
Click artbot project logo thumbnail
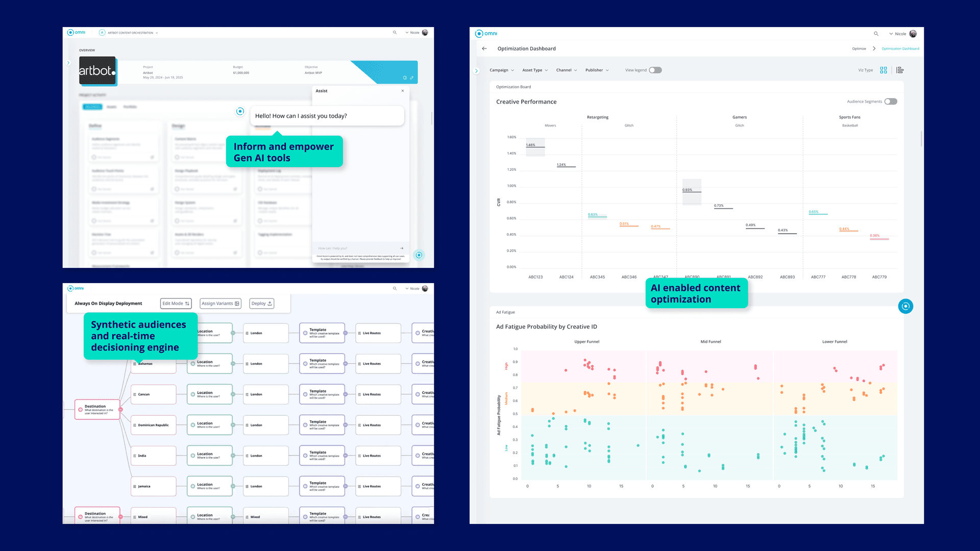coord(97,70)
